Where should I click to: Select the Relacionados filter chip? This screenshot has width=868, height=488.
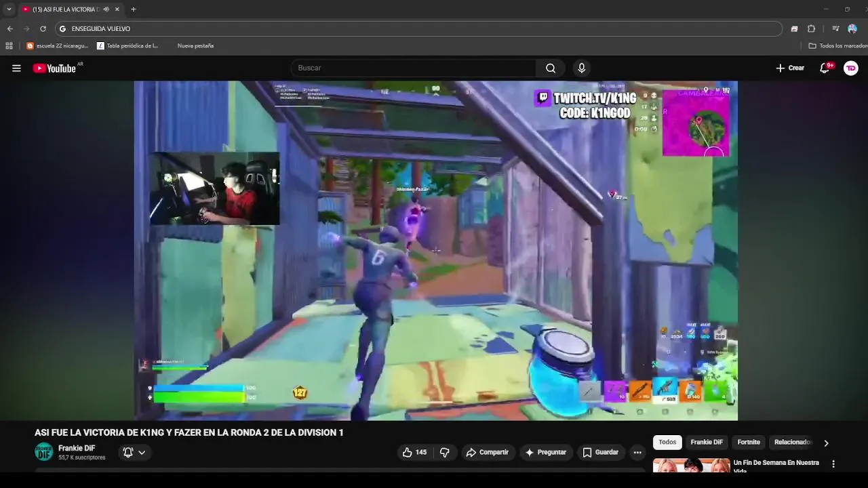click(792, 442)
